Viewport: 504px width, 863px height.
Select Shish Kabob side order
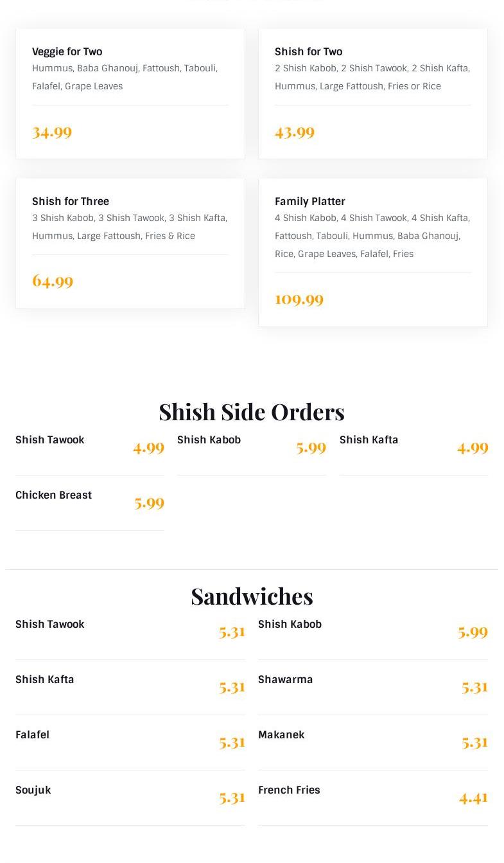[209, 440]
